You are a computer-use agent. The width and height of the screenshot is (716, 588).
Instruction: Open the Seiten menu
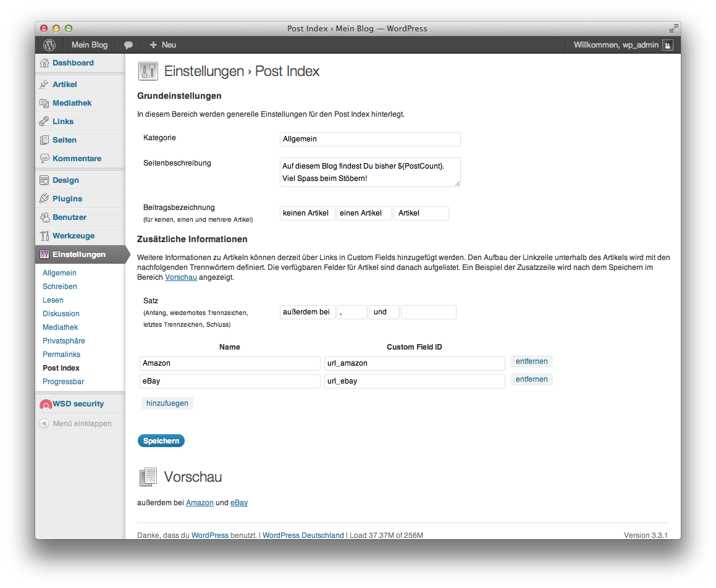[64, 140]
